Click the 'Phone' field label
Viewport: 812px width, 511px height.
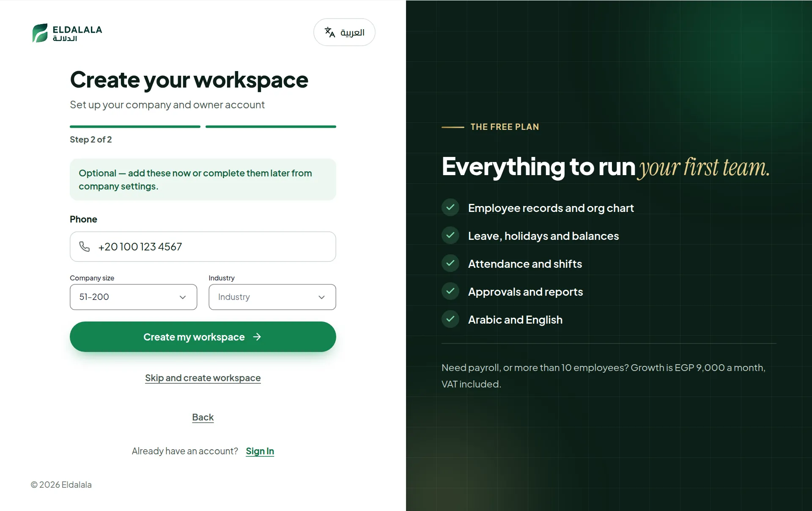click(83, 219)
